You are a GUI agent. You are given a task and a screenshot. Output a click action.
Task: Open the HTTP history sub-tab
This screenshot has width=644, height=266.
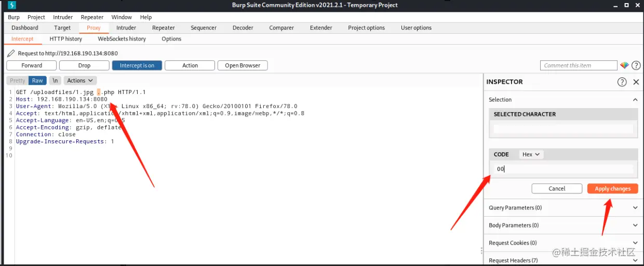point(66,39)
